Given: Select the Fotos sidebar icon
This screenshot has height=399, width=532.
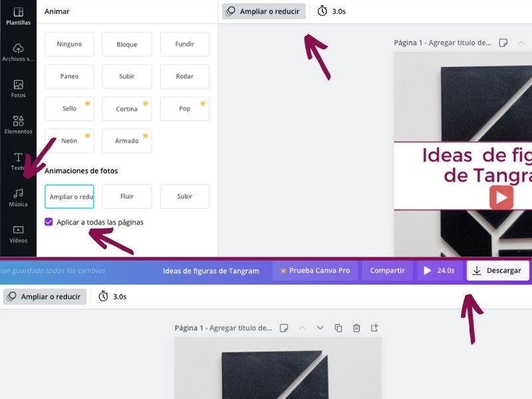Looking at the screenshot, I should coord(18,86).
